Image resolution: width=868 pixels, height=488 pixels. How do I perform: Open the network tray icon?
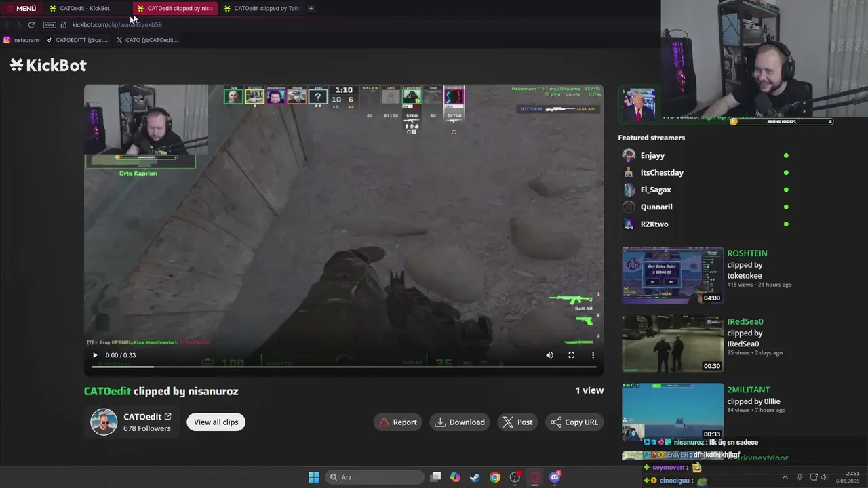point(814,477)
